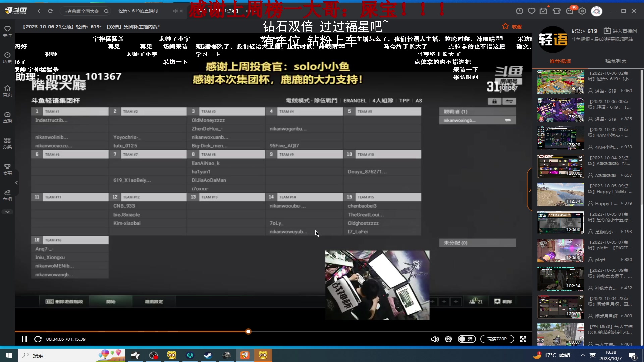Open Esports (赛事) in left sidebar
The image size is (644, 362).
coord(7,169)
